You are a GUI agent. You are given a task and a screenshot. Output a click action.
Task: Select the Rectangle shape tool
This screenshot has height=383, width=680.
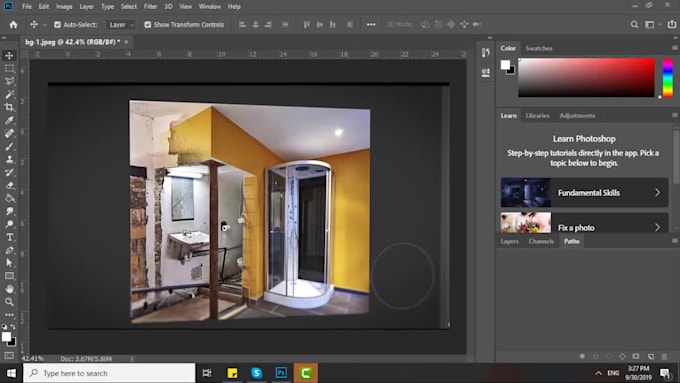click(x=9, y=276)
